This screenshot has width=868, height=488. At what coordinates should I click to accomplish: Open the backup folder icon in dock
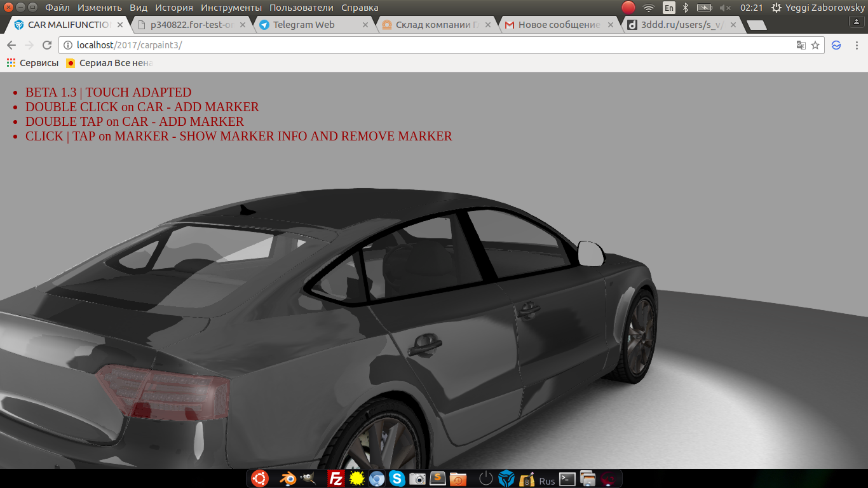click(458, 479)
